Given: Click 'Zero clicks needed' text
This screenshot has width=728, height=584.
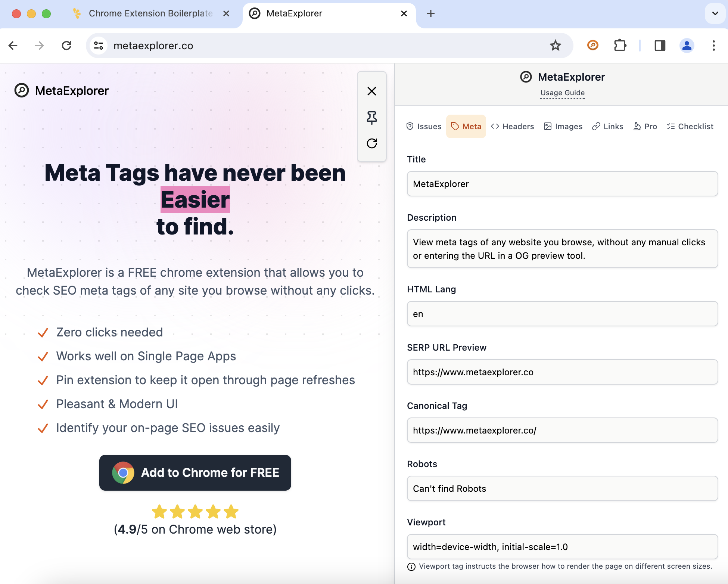Looking at the screenshot, I should click(x=109, y=332).
